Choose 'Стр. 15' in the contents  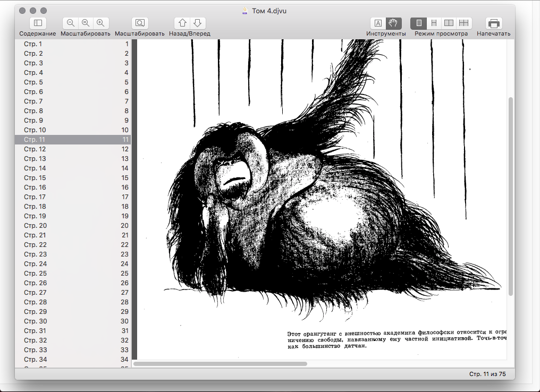[73, 177]
